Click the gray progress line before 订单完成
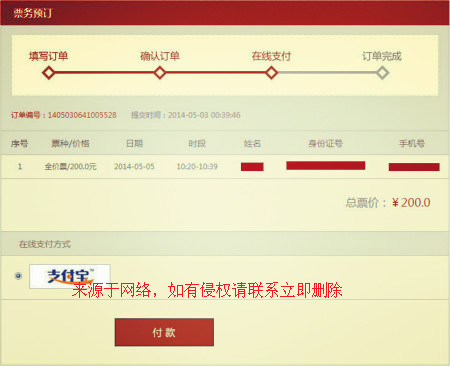 (327, 72)
